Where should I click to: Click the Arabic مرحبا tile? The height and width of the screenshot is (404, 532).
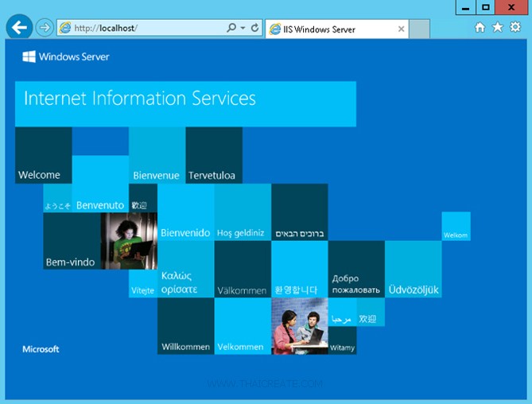pos(342,312)
